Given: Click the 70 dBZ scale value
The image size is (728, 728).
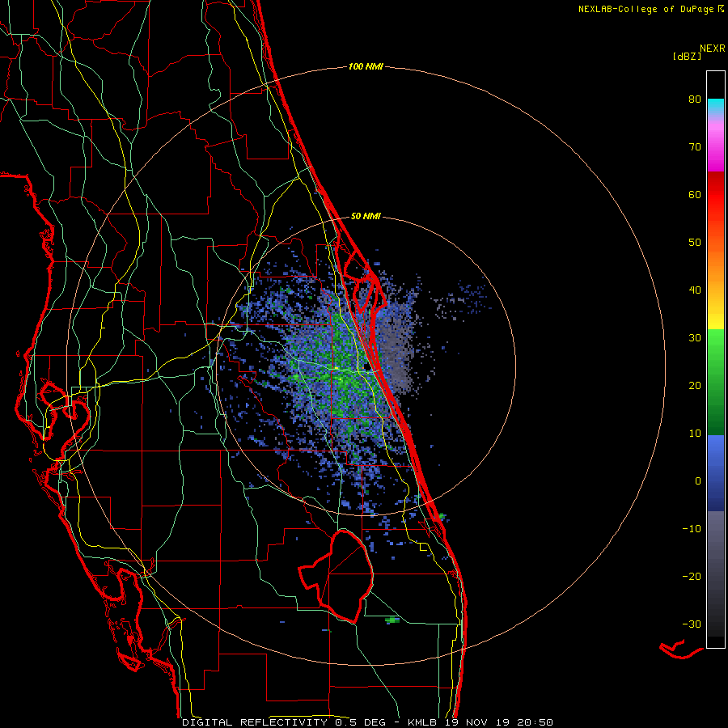Looking at the screenshot, I should pos(695,147).
